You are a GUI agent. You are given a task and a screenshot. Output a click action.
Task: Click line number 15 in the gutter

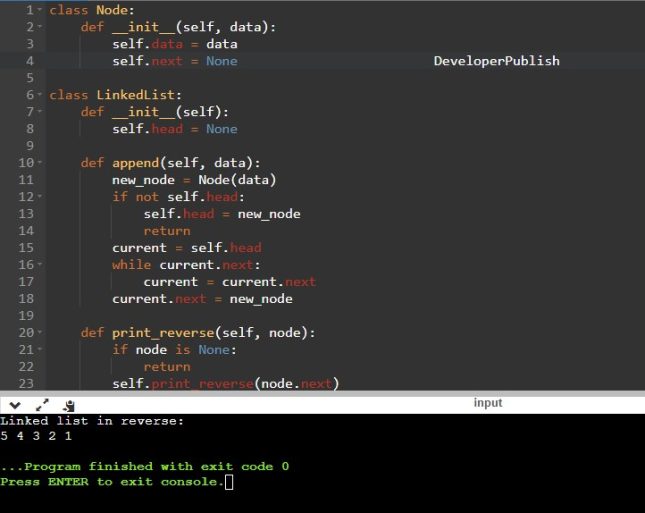point(25,248)
